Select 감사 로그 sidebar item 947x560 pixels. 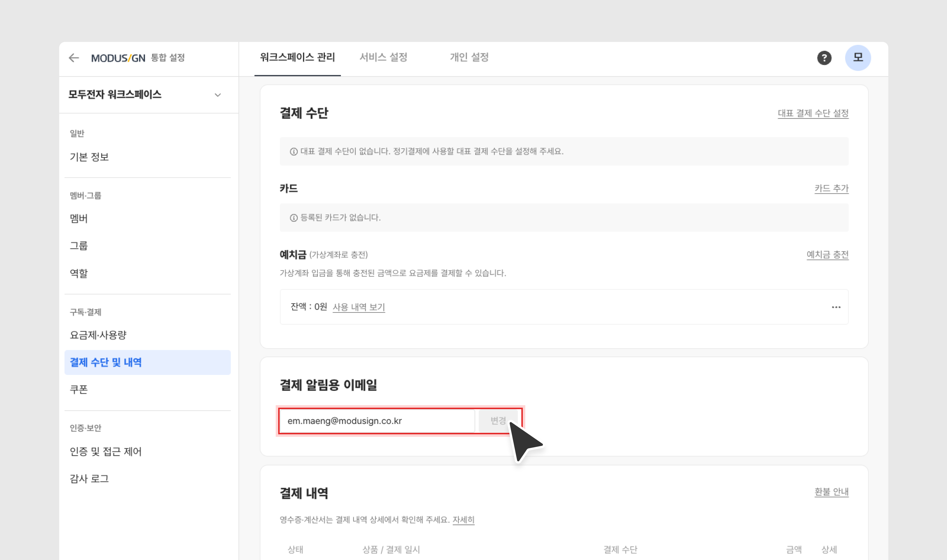(x=89, y=479)
